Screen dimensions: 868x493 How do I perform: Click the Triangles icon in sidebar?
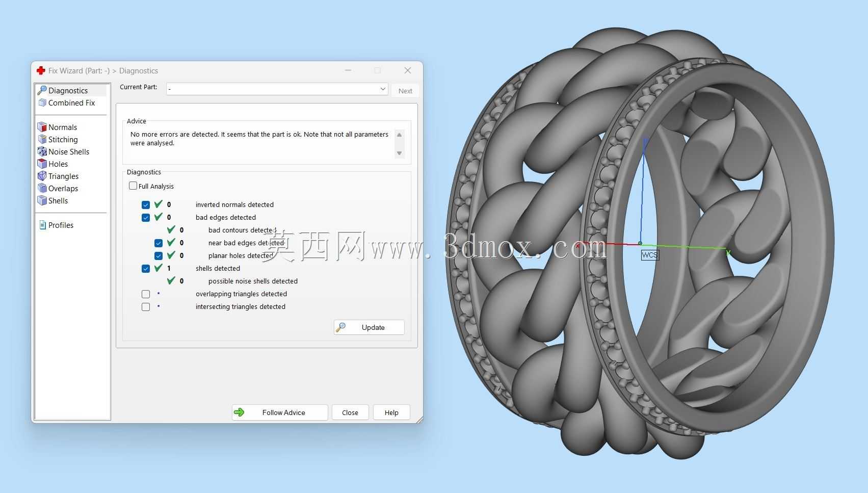pos(42,176)
